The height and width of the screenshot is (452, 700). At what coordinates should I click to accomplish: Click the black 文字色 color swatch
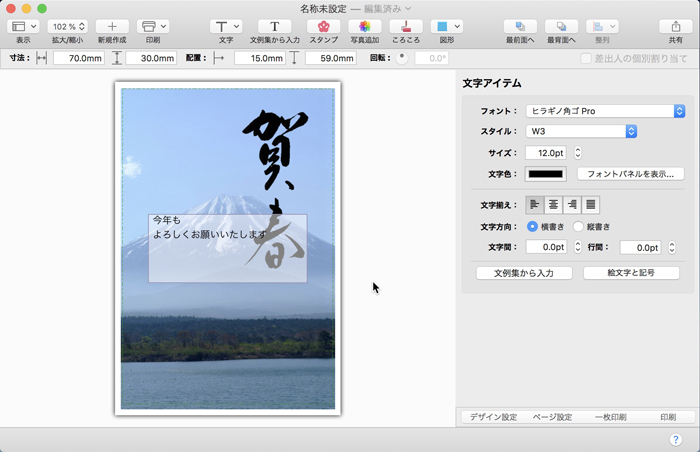(x=546, y=174)
